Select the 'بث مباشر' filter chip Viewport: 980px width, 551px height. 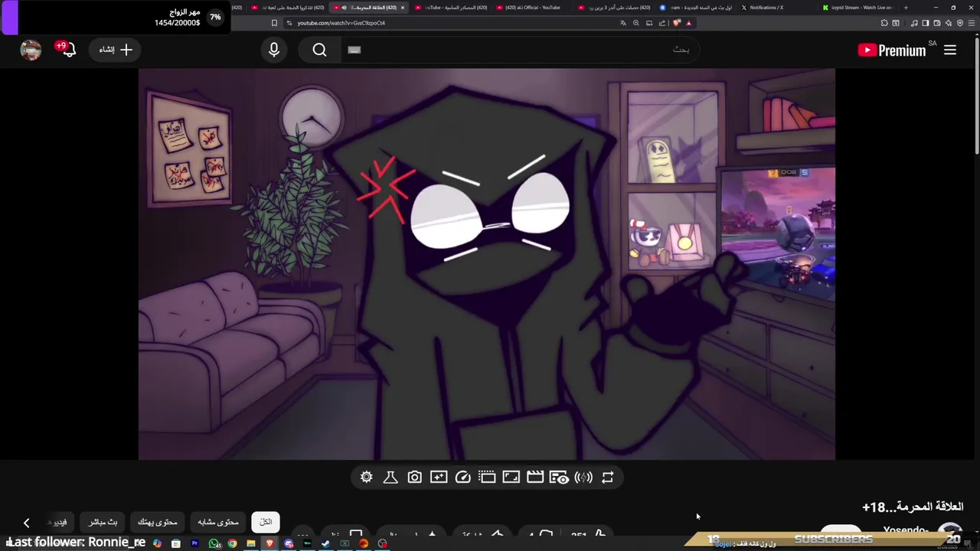tap(103, 522)
